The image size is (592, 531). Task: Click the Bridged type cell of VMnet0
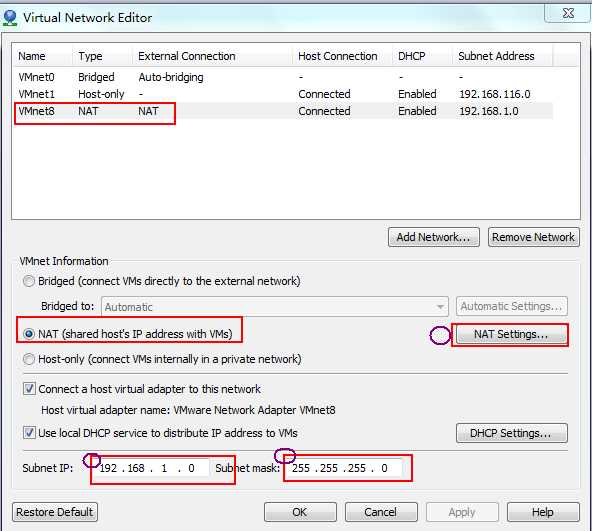point(96,77)
